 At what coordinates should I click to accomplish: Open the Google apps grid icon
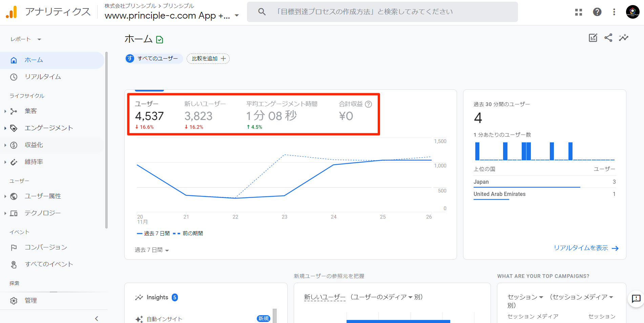[x=579, y=12]
